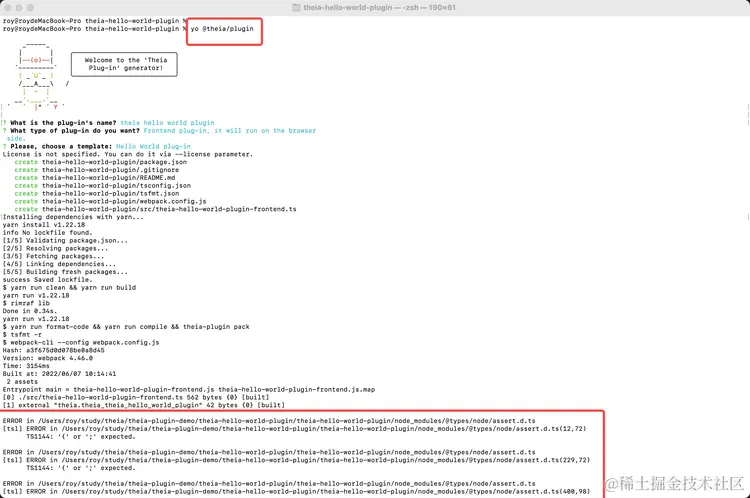Image resolution: width=750 pixels, height=498 pixels.
Task: Click the line 'Time: 3154ms'
Action: pos(26,366)
